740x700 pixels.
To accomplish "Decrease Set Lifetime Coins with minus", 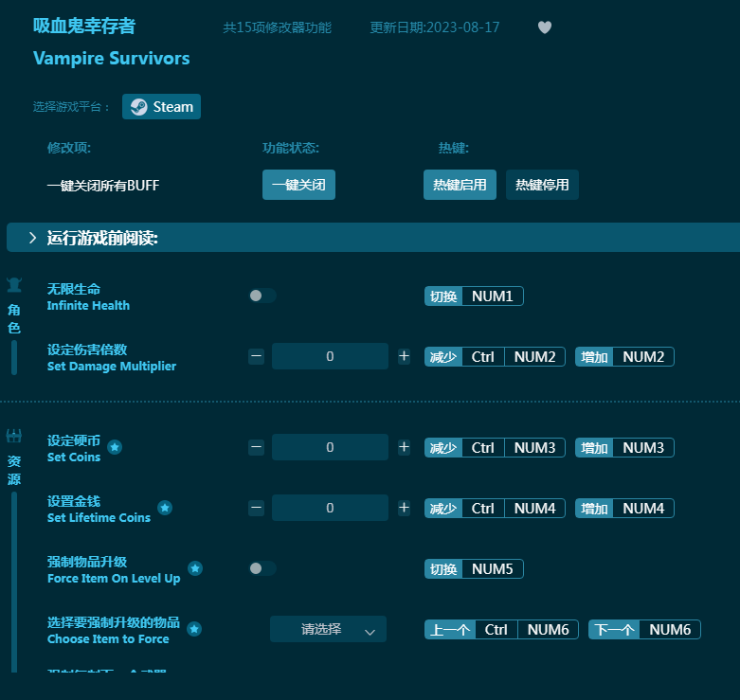I will [256, 508].
